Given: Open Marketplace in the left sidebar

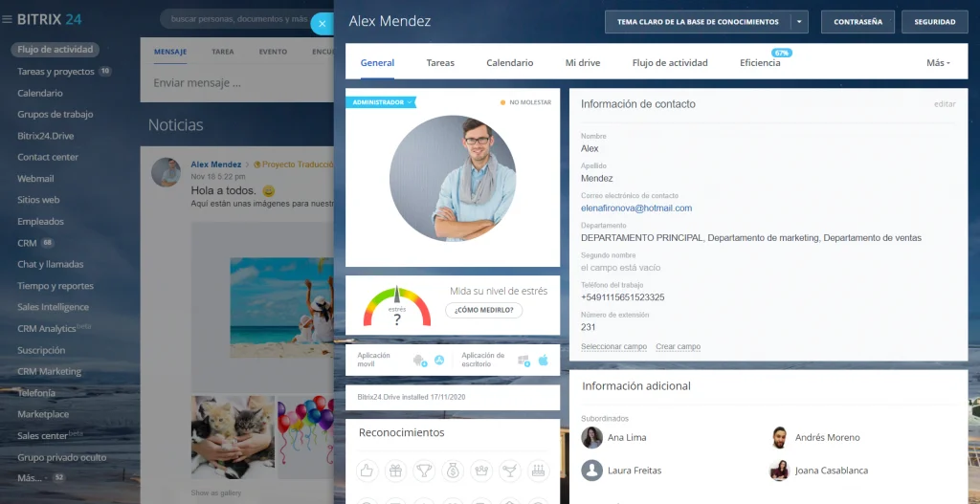Looking at the screenshot, I should click(43, 414).
